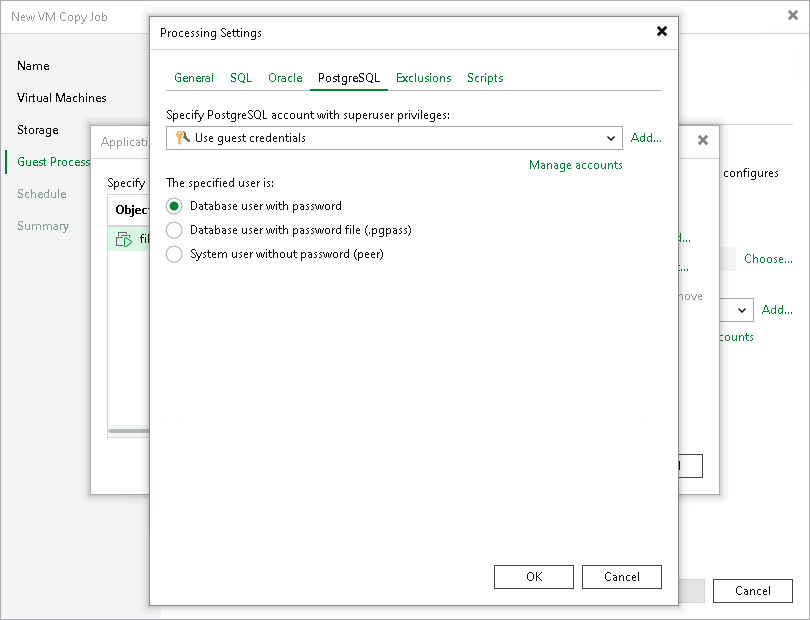Click the horizontal scrollbar in the object list
Screen dimensions: 810x620
[129, 430]
